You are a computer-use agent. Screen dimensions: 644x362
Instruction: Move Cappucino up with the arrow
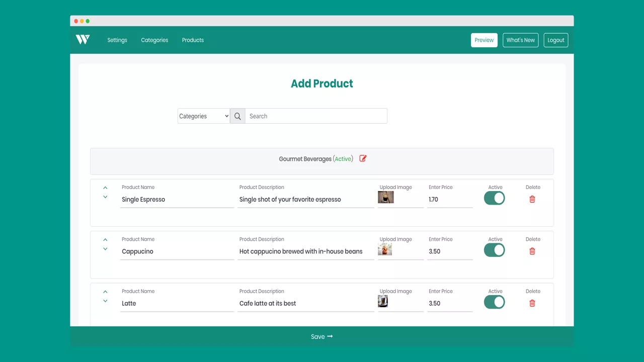(105, 240)
